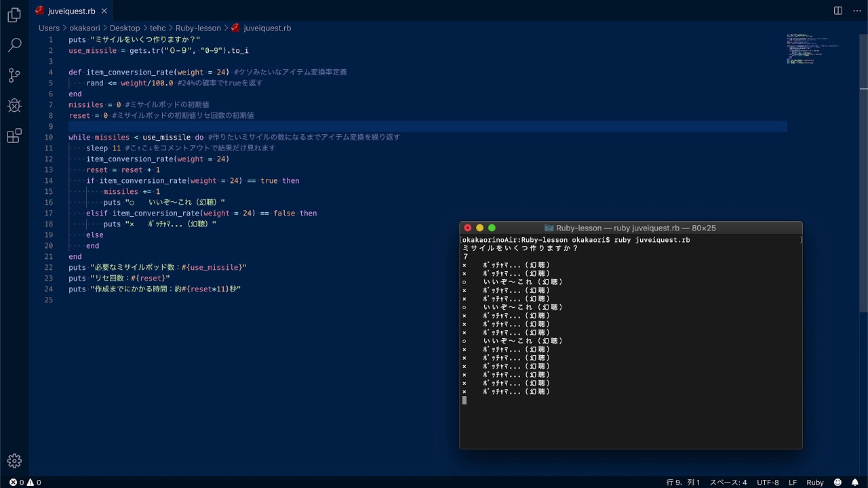Click the Split Editor icon
The image size is (868, 488).
point(838,11)
